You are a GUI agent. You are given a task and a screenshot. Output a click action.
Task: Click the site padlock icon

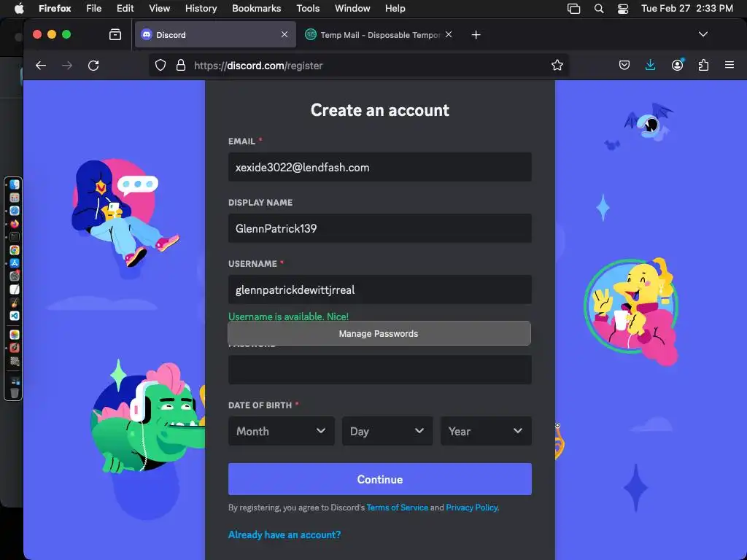click(x=181, y=65)
